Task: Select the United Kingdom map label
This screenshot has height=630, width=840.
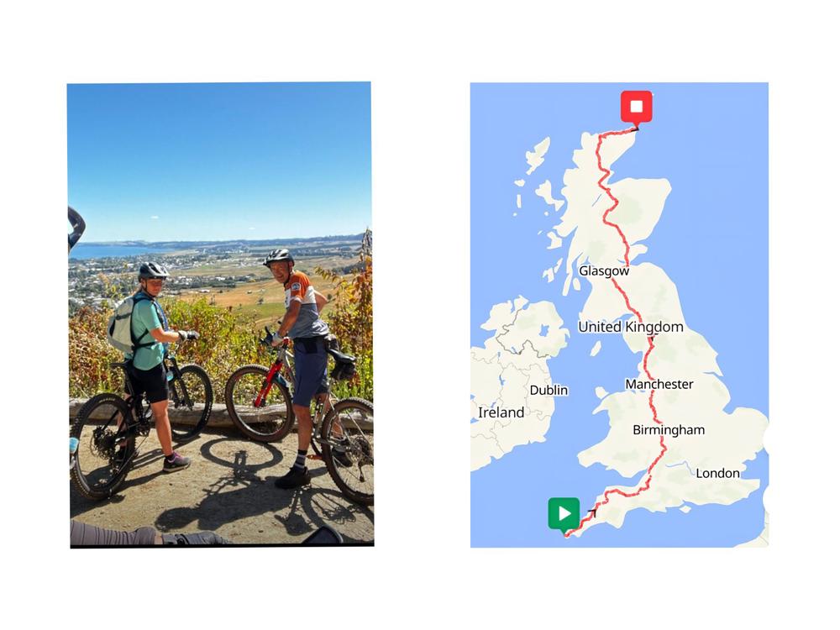Action: [631, 327]
